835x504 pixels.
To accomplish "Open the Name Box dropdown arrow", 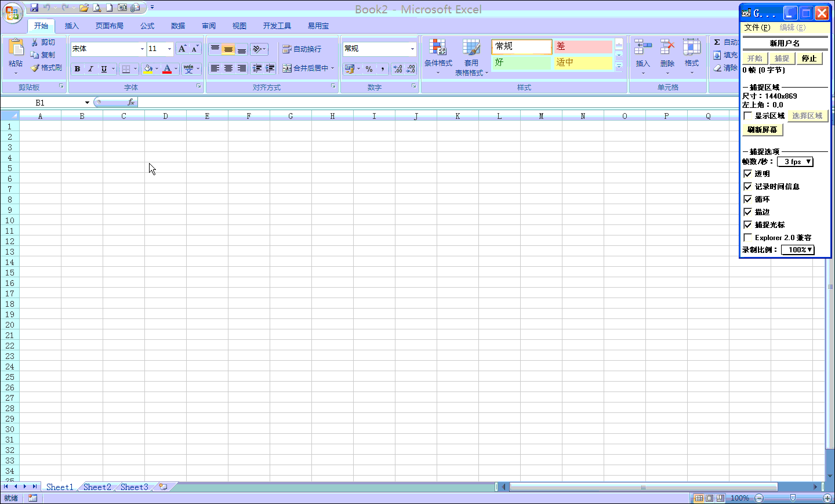I will tap(87, 103).
